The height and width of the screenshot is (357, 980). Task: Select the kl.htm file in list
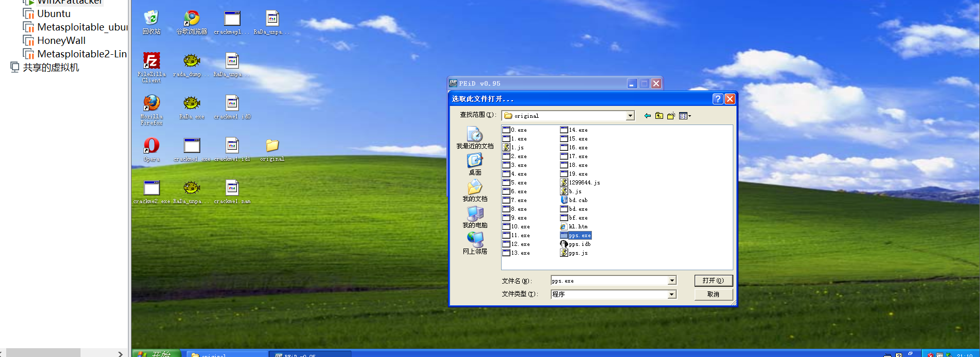point(577,226)
